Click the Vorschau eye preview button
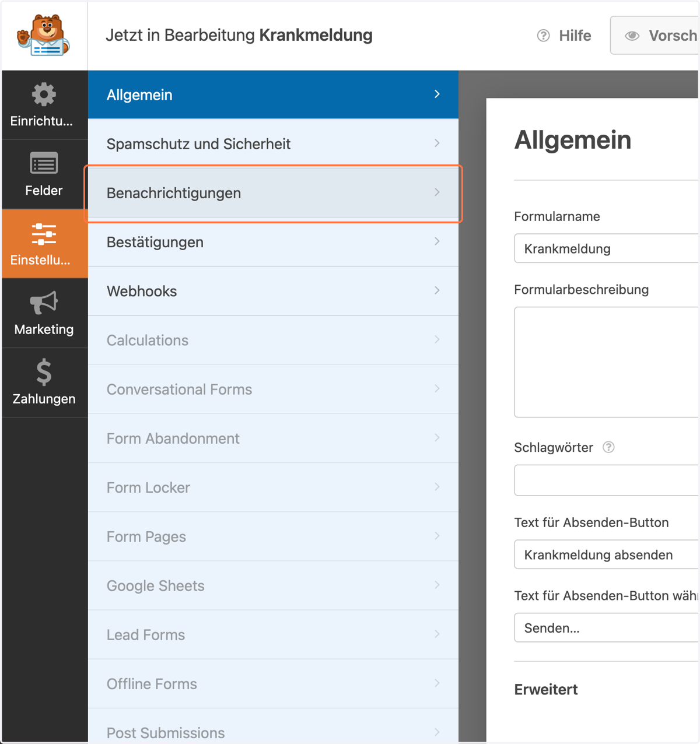The image size is (700, 744). (654, 36)
